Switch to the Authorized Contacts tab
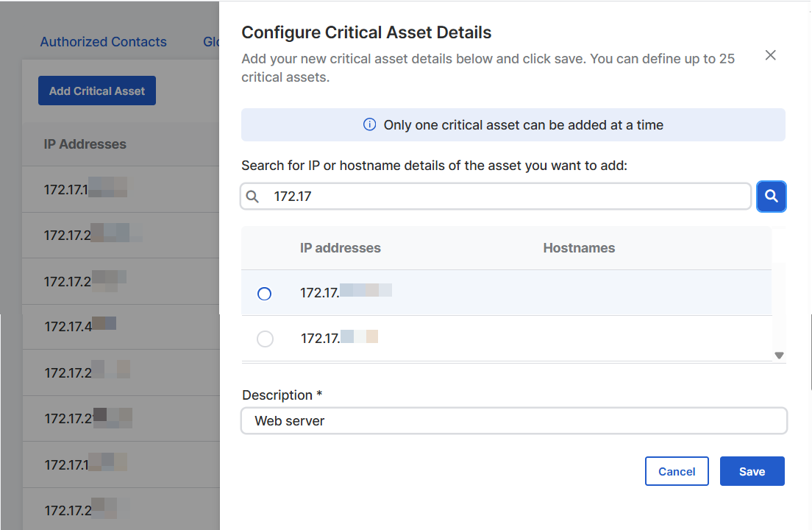 coord(103,42)
